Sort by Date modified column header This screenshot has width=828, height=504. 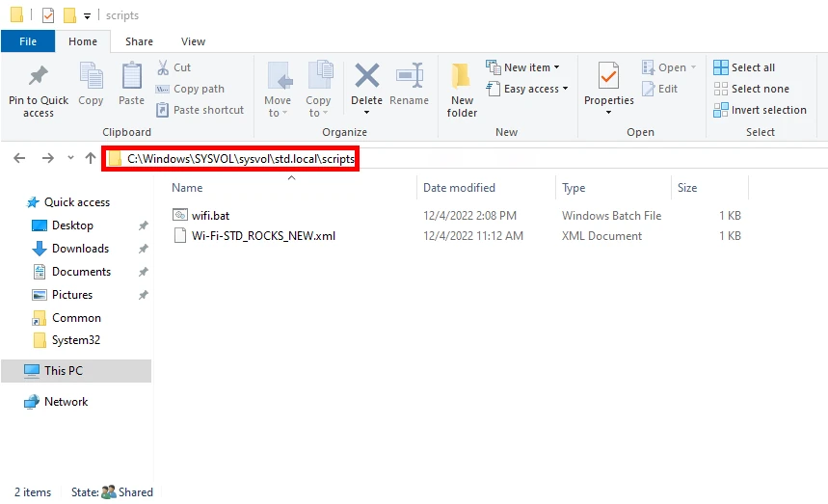[x=459, y=187]
